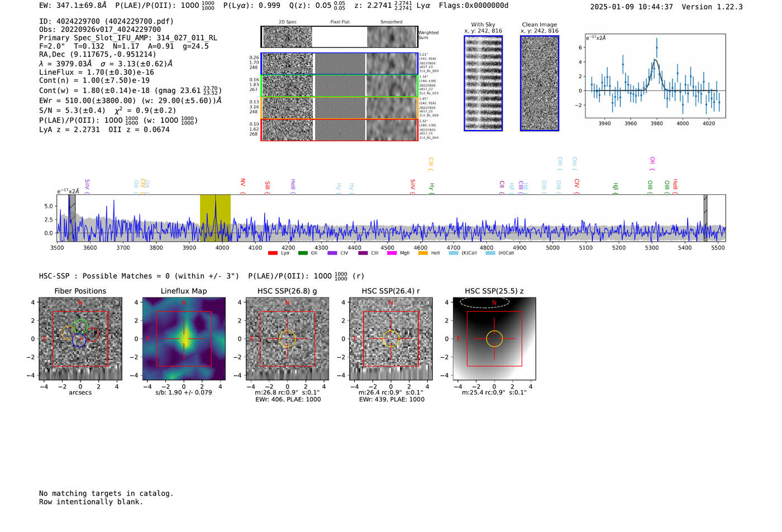Click the purple CIV legend swatch
This screenshot has height=532, width=782.
click(332, 253)
